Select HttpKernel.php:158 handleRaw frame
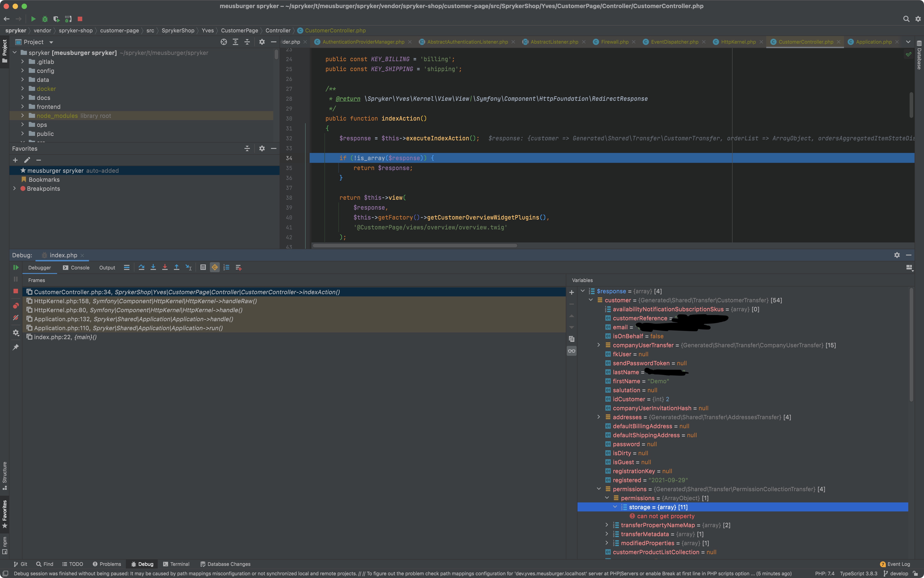 pyautogui.click(x=294, y=301)
